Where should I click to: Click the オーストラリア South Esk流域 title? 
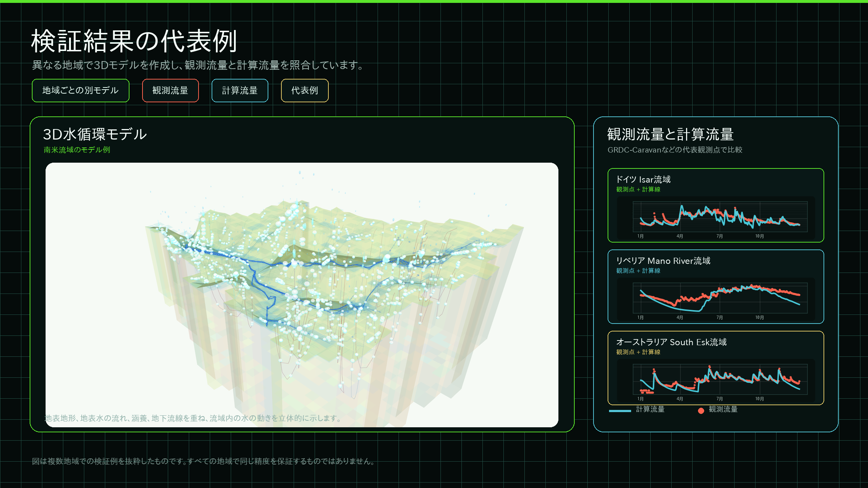tap(671, 342)
